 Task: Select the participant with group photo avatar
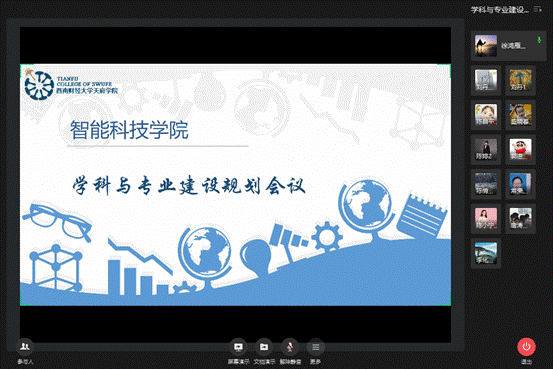tap(520, 218)
